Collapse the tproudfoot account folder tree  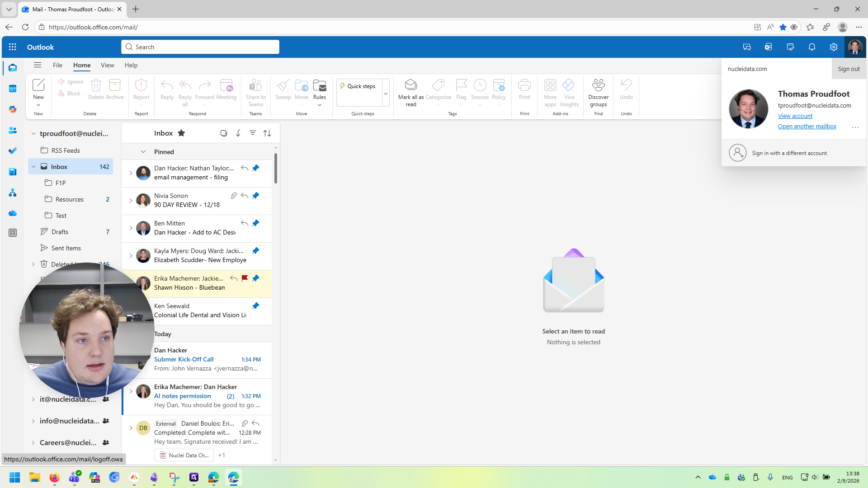coord(33,133)
